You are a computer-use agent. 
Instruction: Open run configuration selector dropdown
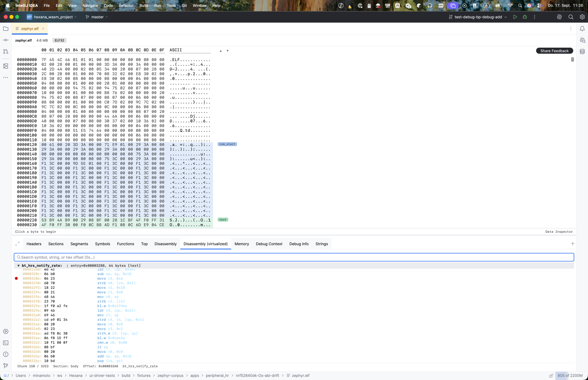point(478,17)
